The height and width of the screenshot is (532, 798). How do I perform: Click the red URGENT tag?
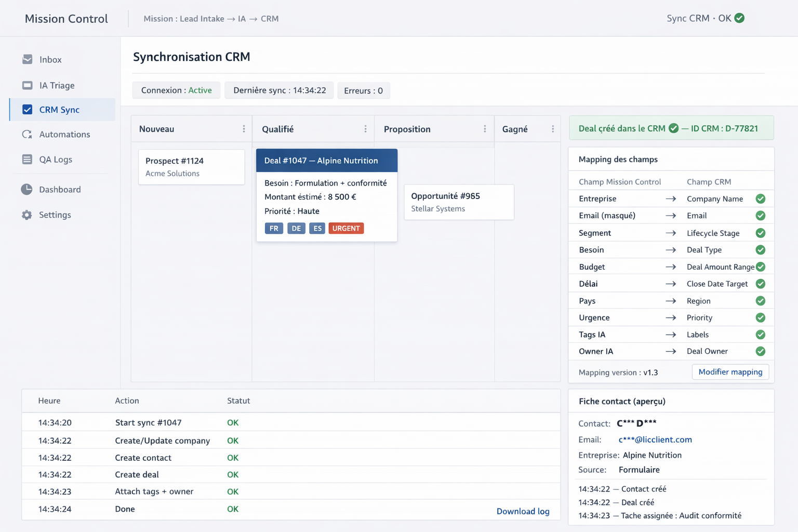[346, 229]
